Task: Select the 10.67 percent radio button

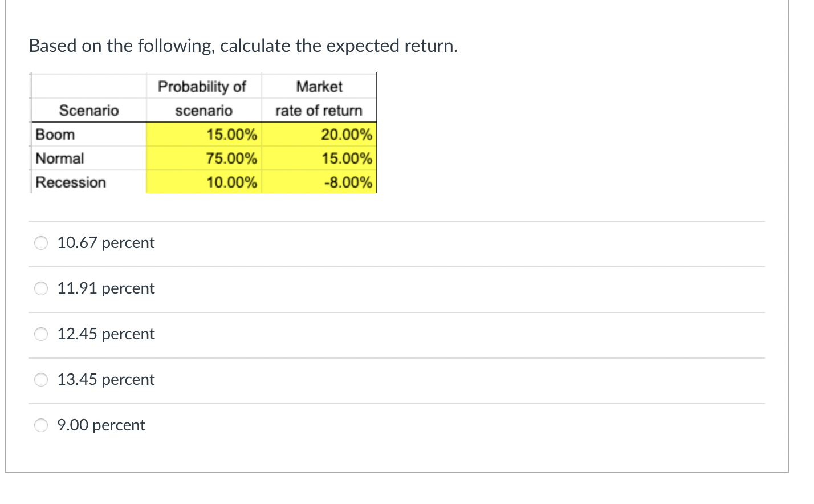Action: tap(40, 243)
